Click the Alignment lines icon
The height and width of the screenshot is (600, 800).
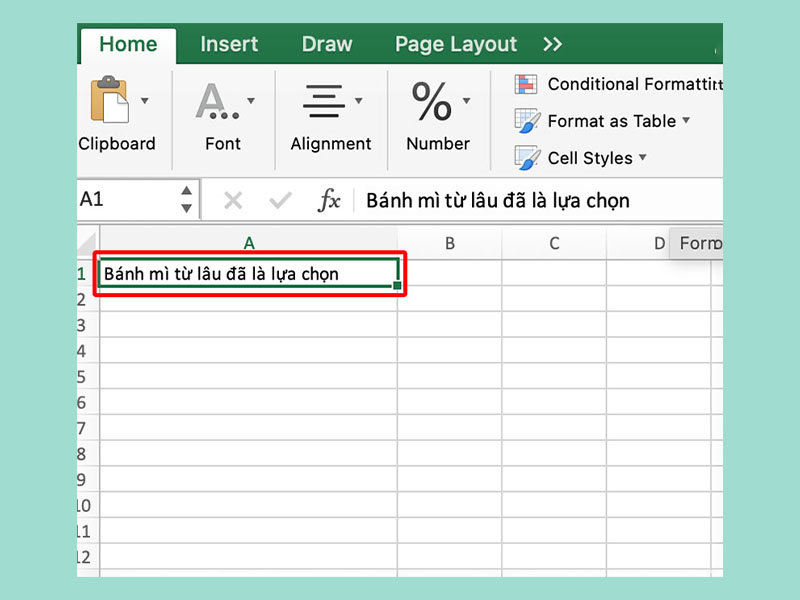click(x=323, y=100)
